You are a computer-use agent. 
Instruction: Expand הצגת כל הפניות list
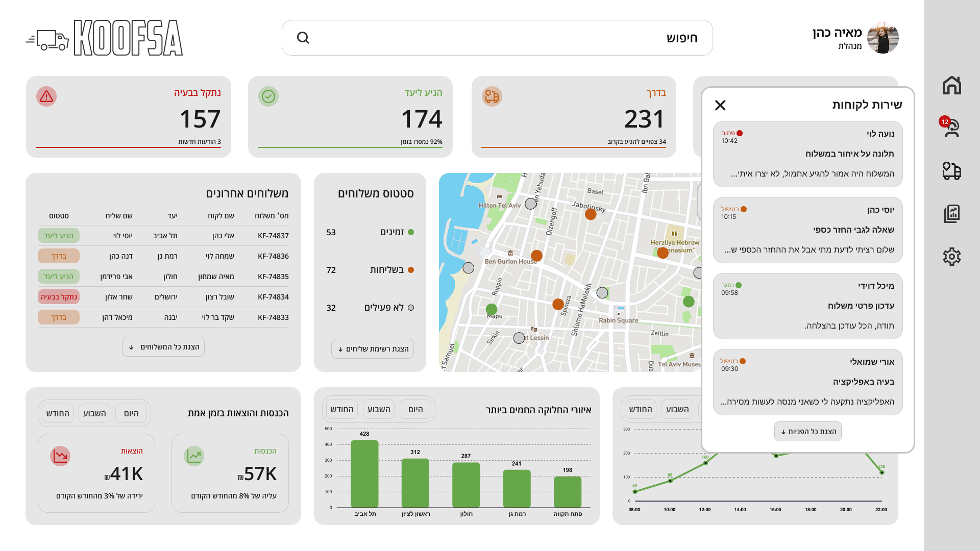pos(808,432)
